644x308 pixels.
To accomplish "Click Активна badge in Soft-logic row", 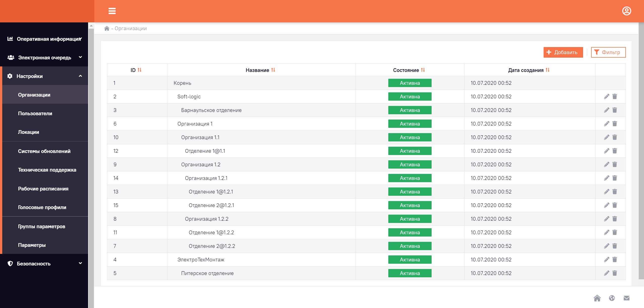I will point(410,97).
